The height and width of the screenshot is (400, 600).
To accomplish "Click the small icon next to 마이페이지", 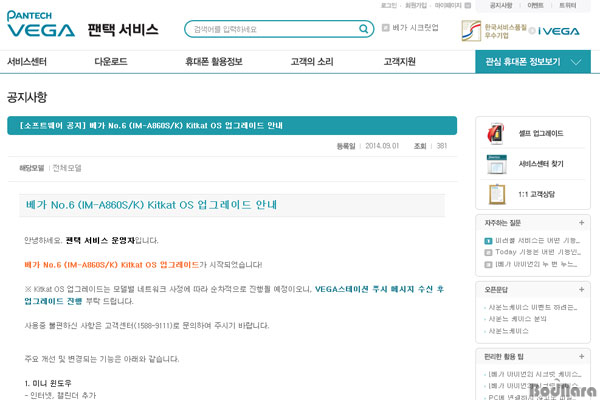I will pyautogui.click(x=468, y=5).
